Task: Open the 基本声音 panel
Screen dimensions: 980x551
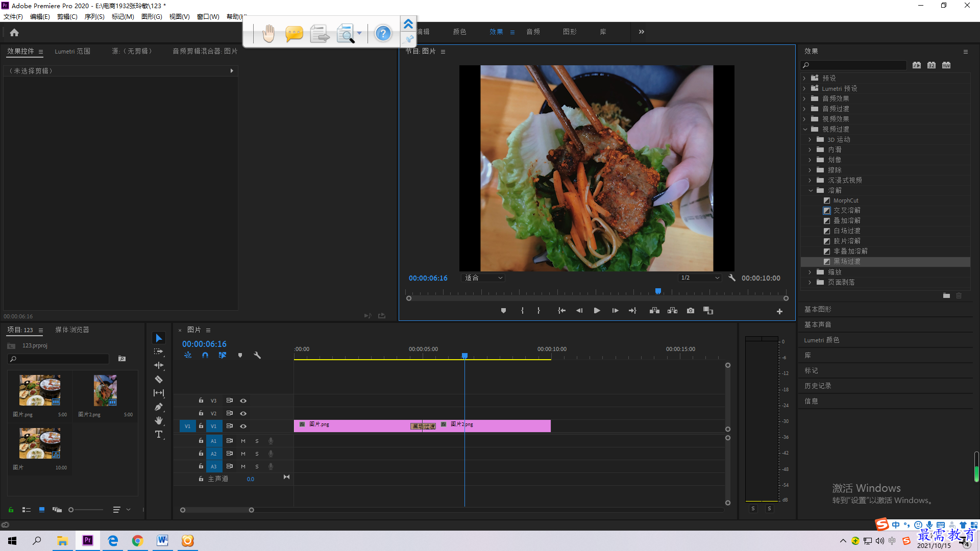Action: pos(818,324)
